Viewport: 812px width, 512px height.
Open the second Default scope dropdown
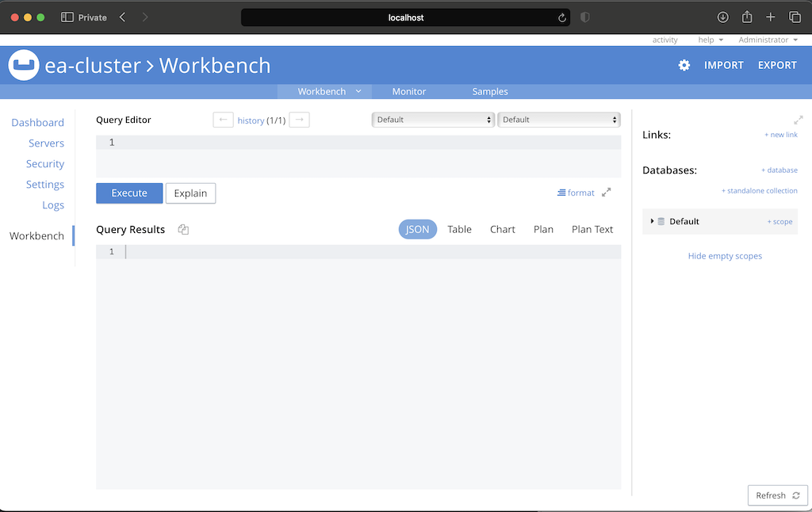coord(558,120)
